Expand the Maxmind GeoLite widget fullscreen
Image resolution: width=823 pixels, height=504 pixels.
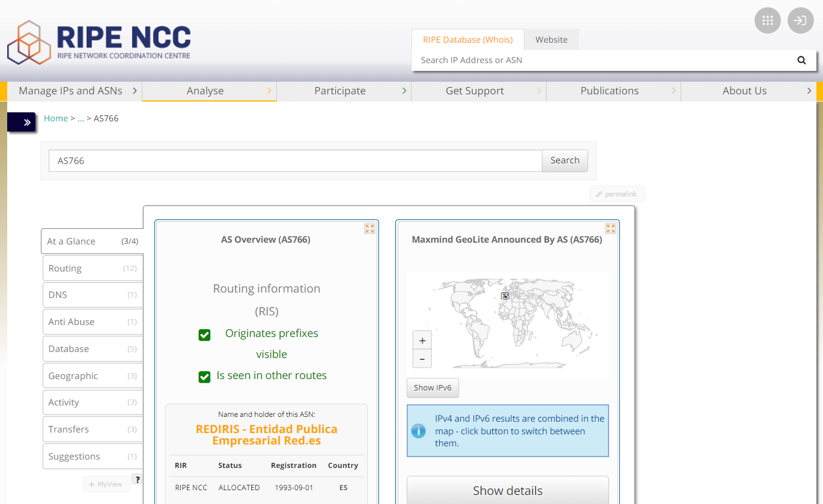610,228
